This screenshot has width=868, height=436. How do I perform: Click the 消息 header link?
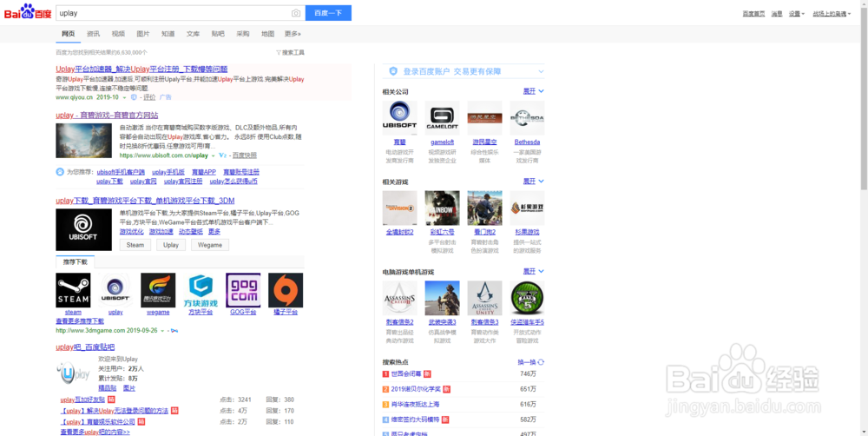tap(777, 13)
